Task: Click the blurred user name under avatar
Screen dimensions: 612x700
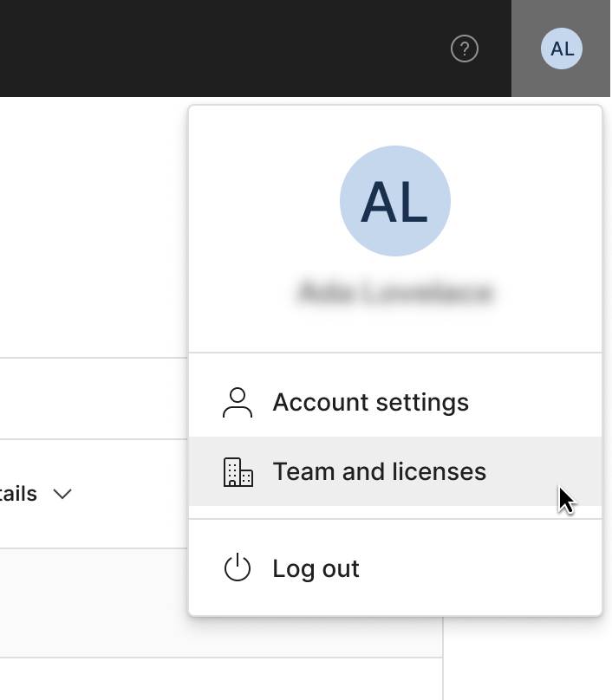Action: [x=395, y=293]
